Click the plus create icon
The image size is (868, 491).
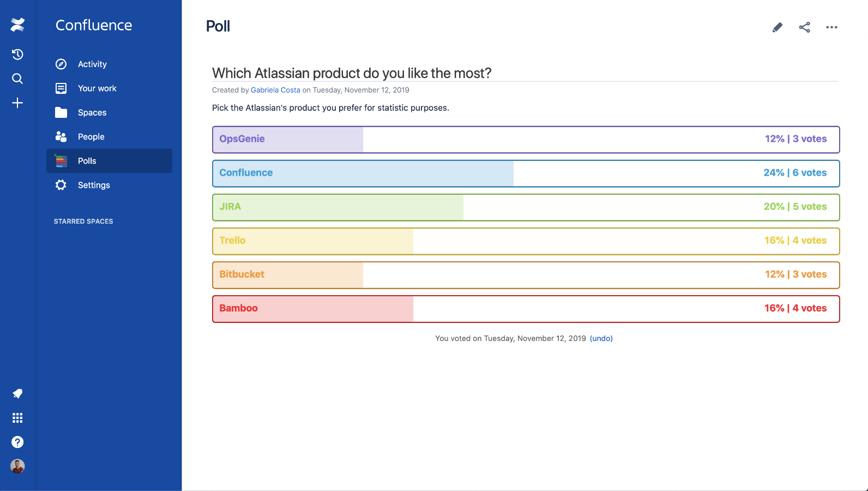[x=17, y=103]
